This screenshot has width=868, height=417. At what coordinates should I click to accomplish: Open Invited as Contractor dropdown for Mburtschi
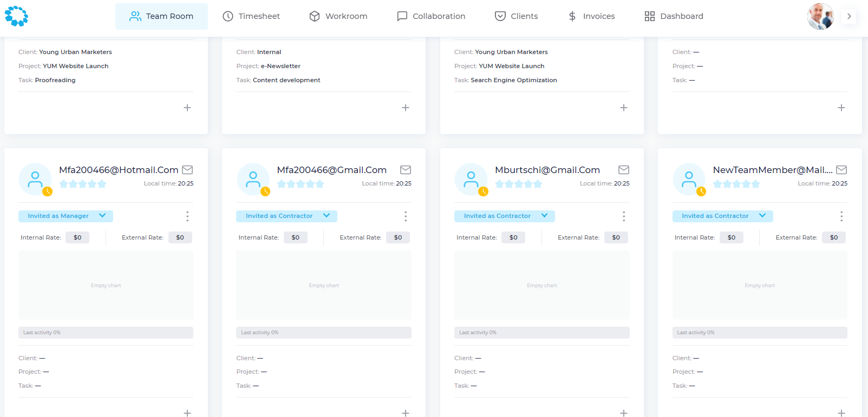(544, 216)
